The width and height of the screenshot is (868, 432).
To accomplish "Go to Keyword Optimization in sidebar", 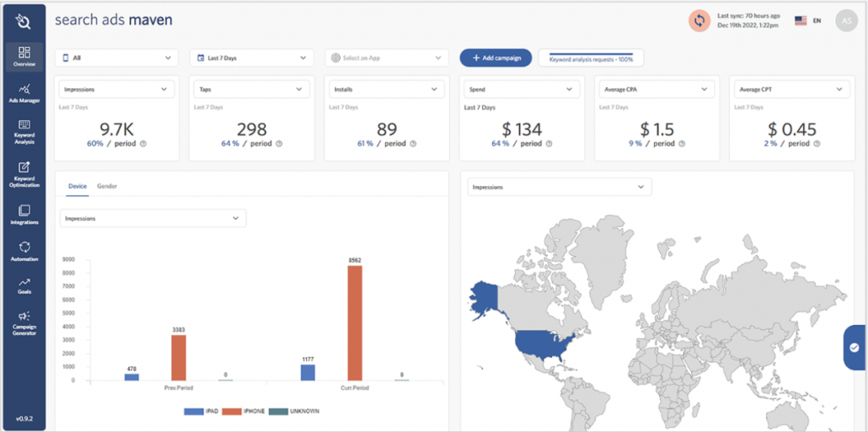I will coord(24,174).
